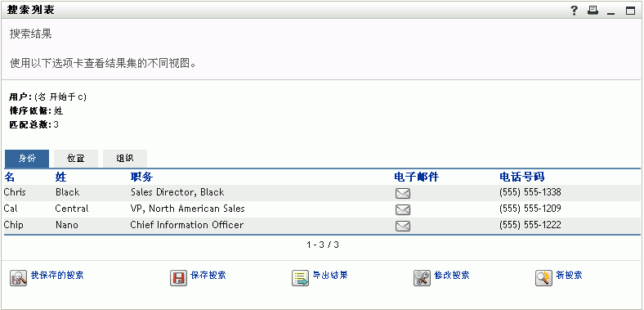Image resolution: width=644 pixels, height=310 pixels.
Task: Minimize the 搜索列表 portlet
Action: pos(611,12)
